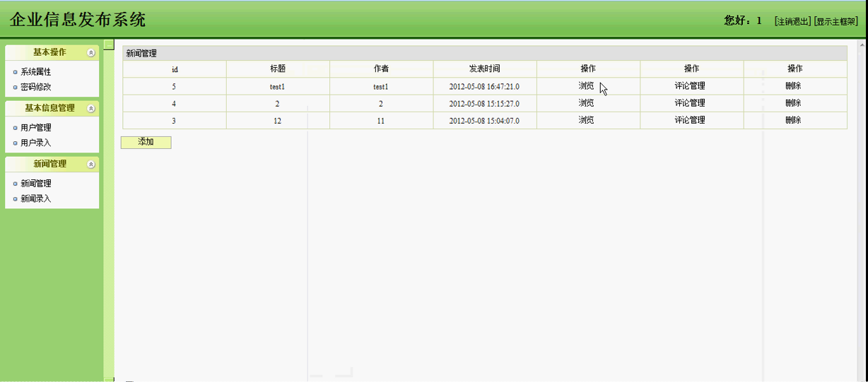This screenshot has width=868, height=382.
Task: Open 评论管理 for the test1 row
Action: coord(690,86)
